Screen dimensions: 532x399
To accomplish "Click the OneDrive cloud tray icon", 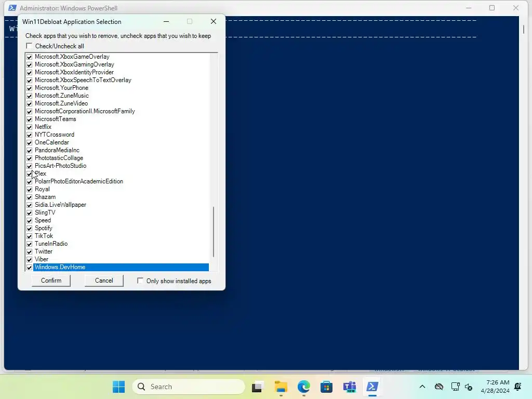I will (439, 387).
